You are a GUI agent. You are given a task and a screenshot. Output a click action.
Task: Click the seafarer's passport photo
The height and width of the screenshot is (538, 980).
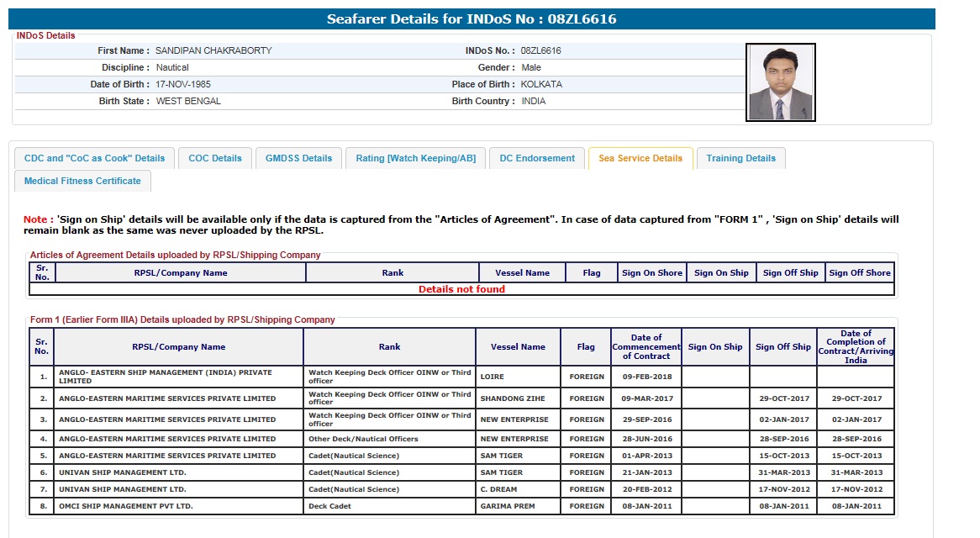780,82
